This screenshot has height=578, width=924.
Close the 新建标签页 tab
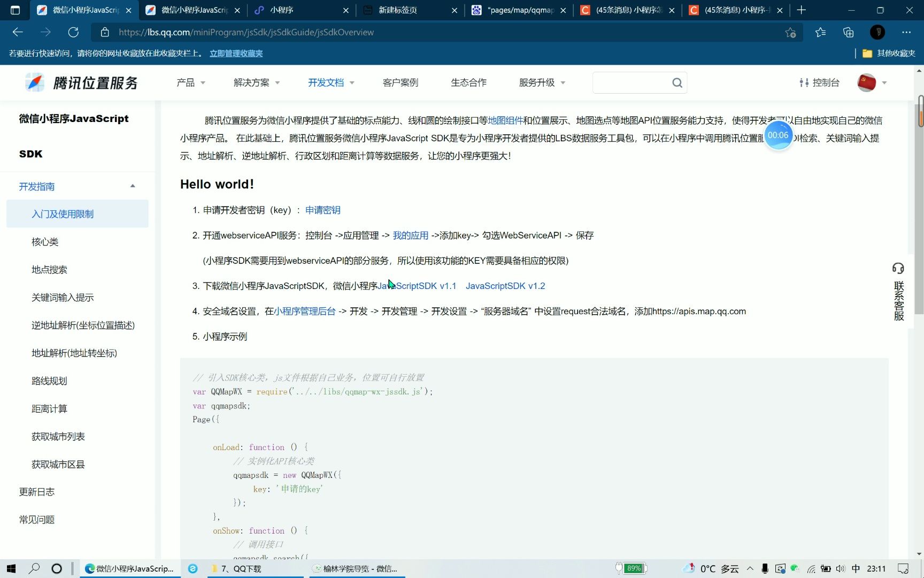[x=455, y=10]
